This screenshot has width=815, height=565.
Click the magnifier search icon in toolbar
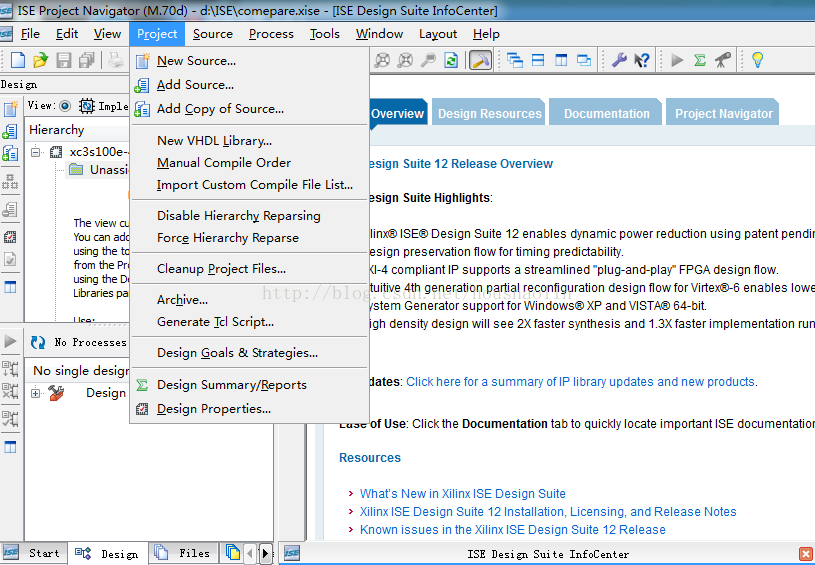428,60
